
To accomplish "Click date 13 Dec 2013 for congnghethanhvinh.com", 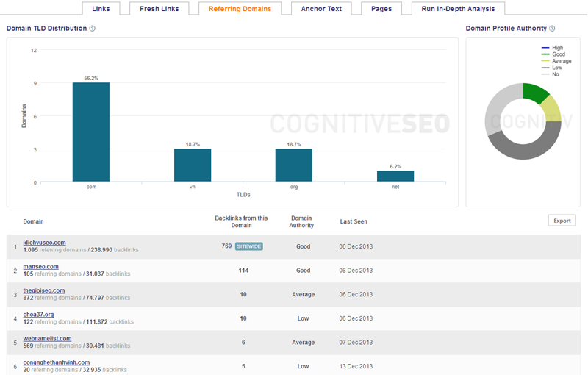I will click(356, 366).
